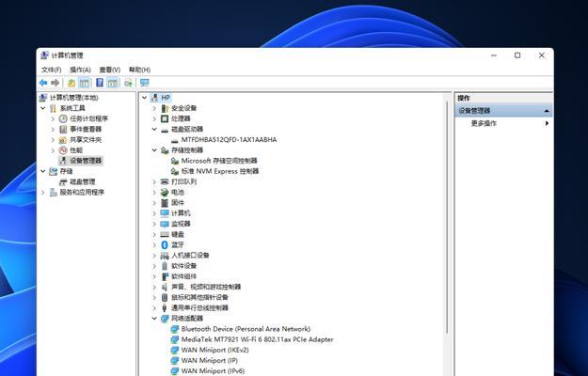Image resolution: width=588 pixels, height=376 pixels.
Task: Select Microsoft 存储空间控制器 entry
Action: [x=219, y=161]
